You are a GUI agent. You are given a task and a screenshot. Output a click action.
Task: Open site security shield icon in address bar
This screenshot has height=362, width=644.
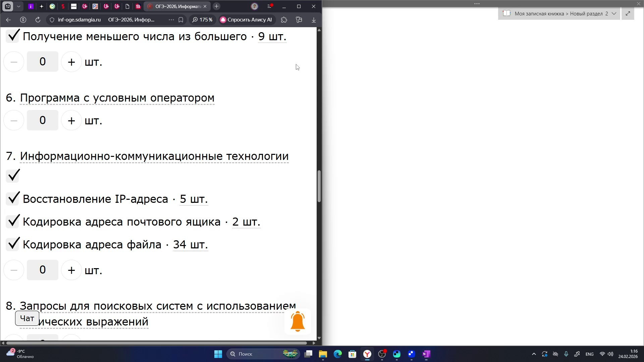51,20
